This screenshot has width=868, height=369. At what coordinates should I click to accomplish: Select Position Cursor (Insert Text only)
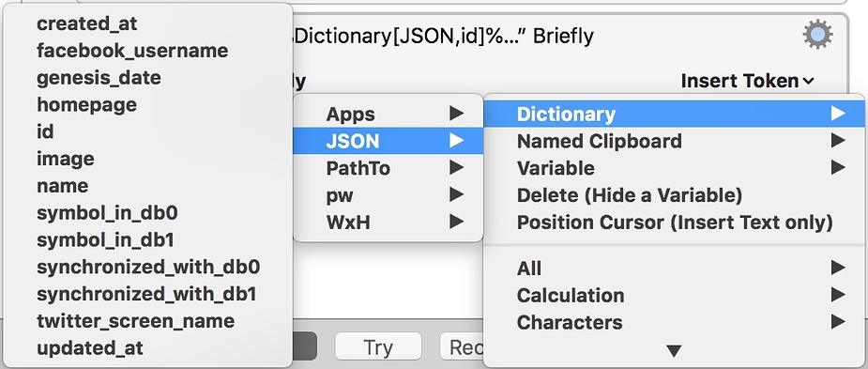pyautogui.click(x=675, y=223)
